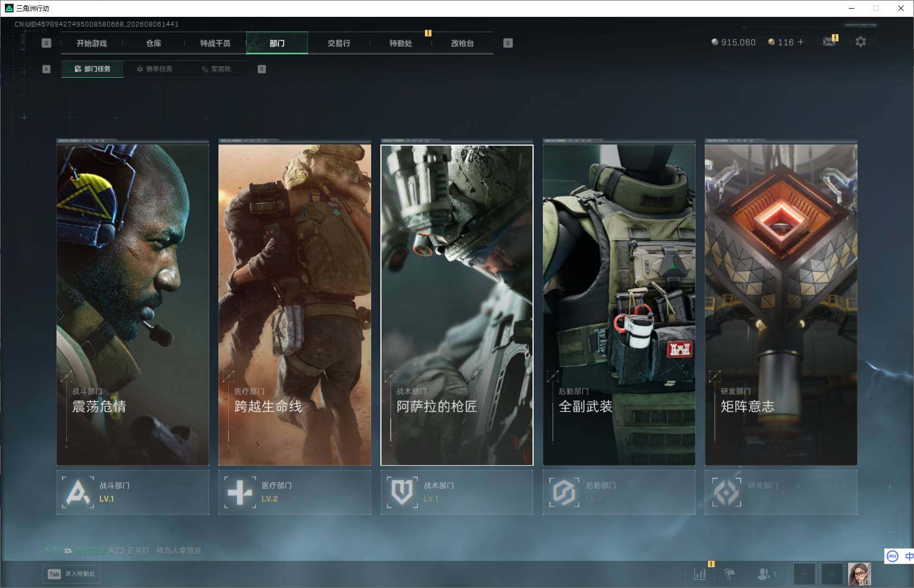Switch to the 特勤处 tab
Viewport: 914px width, 588px height.
point(400,43)
